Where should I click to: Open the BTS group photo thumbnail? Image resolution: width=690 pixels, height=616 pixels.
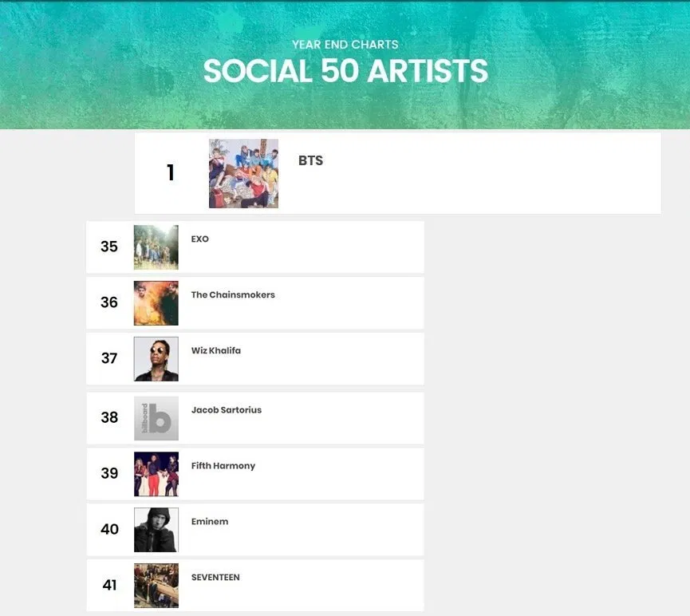click(242, 173)
